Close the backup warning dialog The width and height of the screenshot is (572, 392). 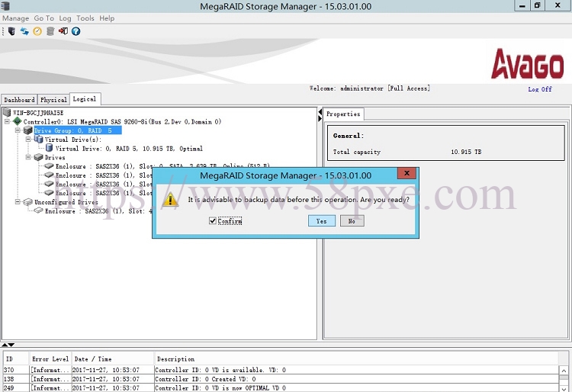click(407, 173)
